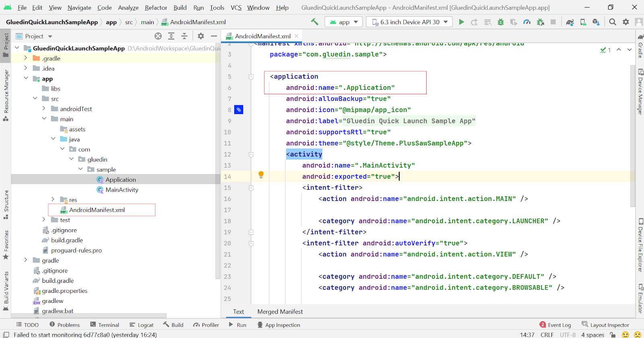This screenshot has width=644, height=338.
Task: Click Apply Changes and Restart Activity icon
Action: 475,22
